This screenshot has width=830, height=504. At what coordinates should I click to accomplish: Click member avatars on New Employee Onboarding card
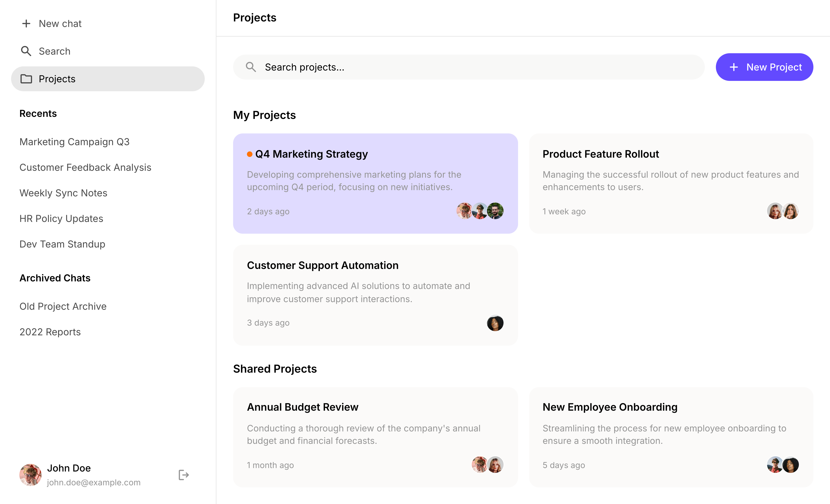click(x=783, y=465)
